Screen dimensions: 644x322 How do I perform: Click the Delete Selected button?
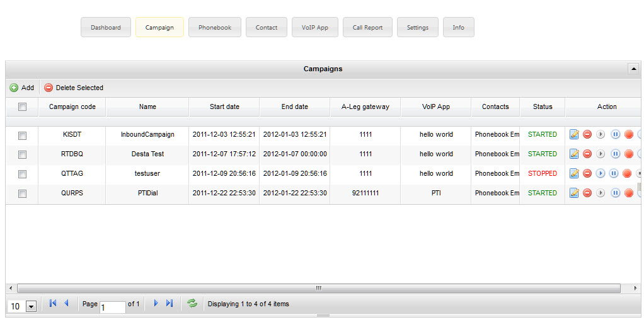pos(74,88)
